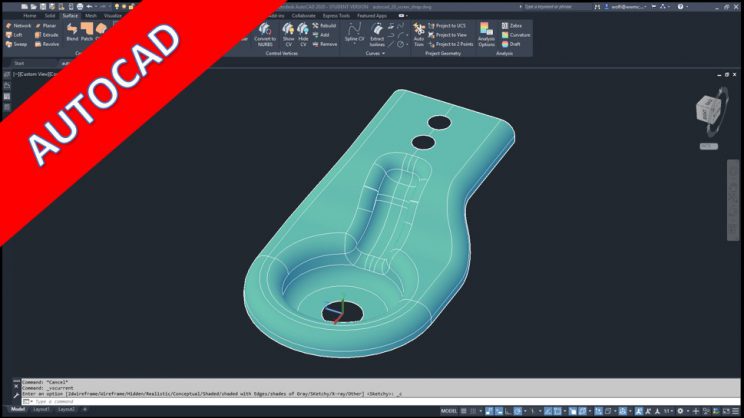Toggle grid display in status bar

coord(464,411)
